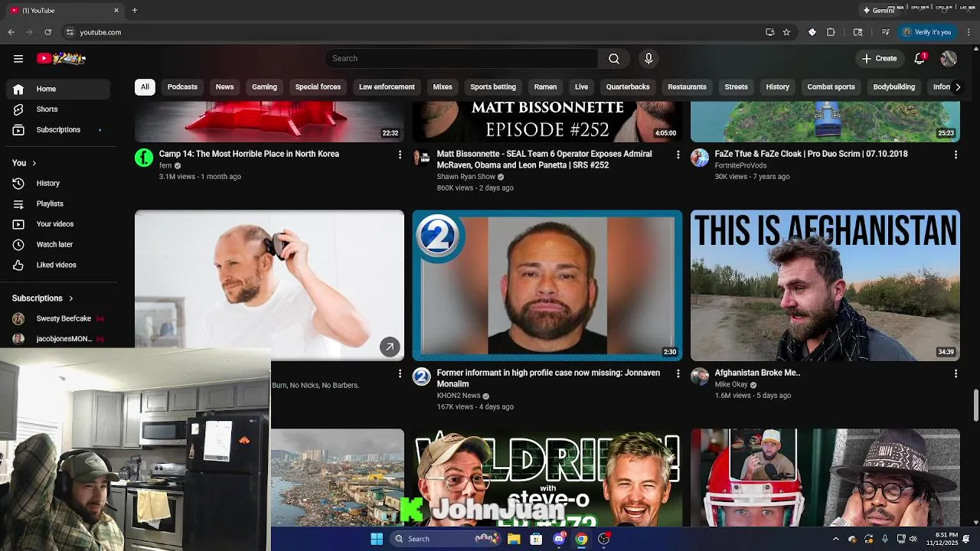Viewport: 980px width, 551px height.
Task: Expand the You section chevron
Action: (34, 163)
